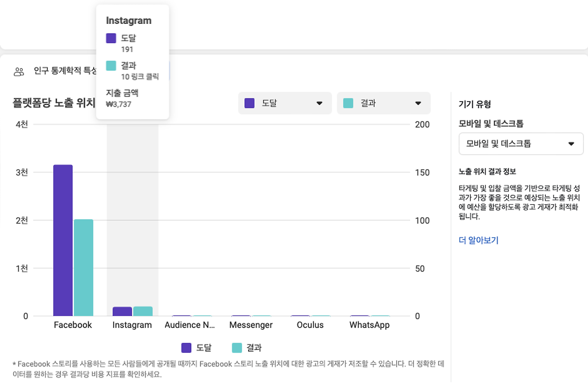The width and height of the screenshot is (588, 385).
Task: Click the Instagram axis label
Action: (132, 325)
